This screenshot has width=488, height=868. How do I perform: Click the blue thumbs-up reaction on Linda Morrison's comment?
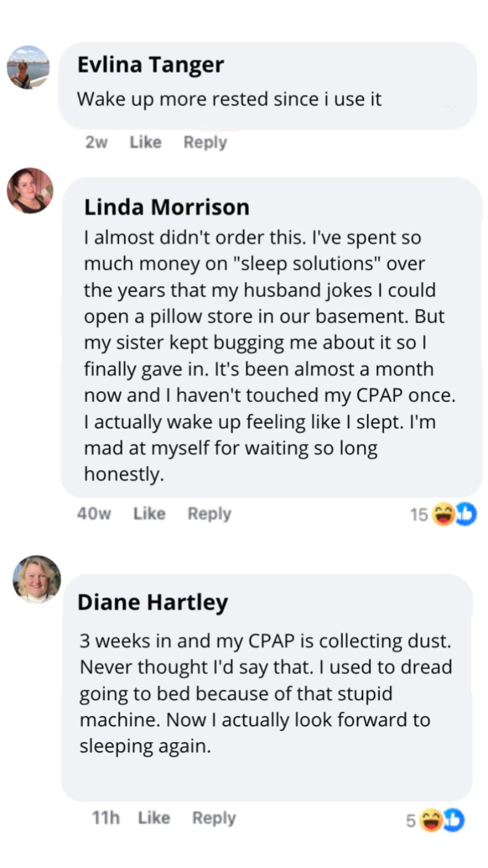click(466, 514)
